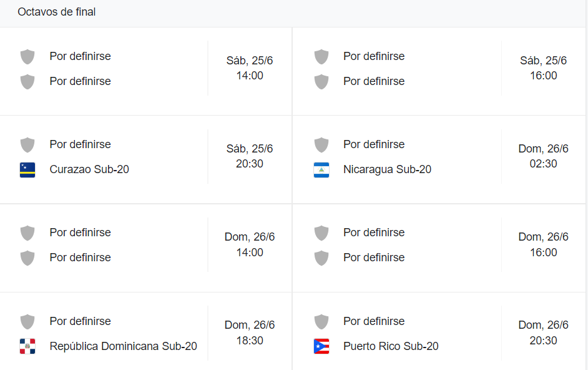
Task: View the Dom, 26/6 16:00 match card
Action: point(439,248)
